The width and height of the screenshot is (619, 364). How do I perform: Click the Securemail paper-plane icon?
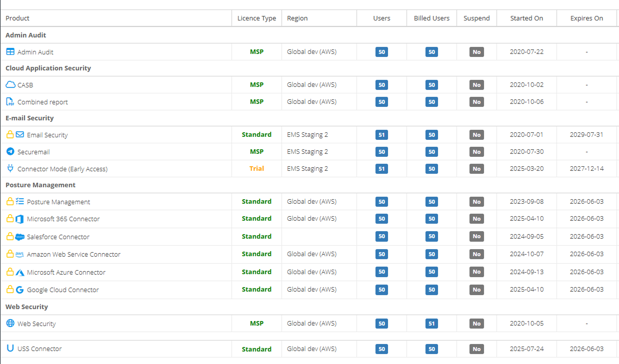[10, 151]
